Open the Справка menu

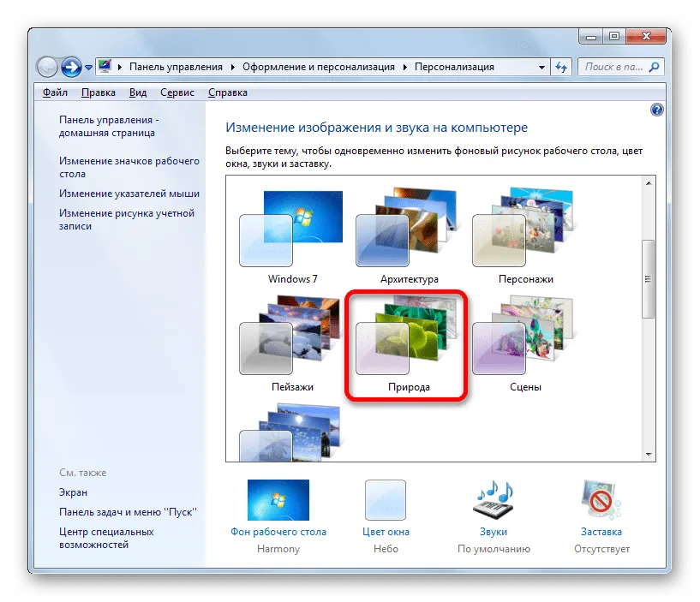point(228,92)
